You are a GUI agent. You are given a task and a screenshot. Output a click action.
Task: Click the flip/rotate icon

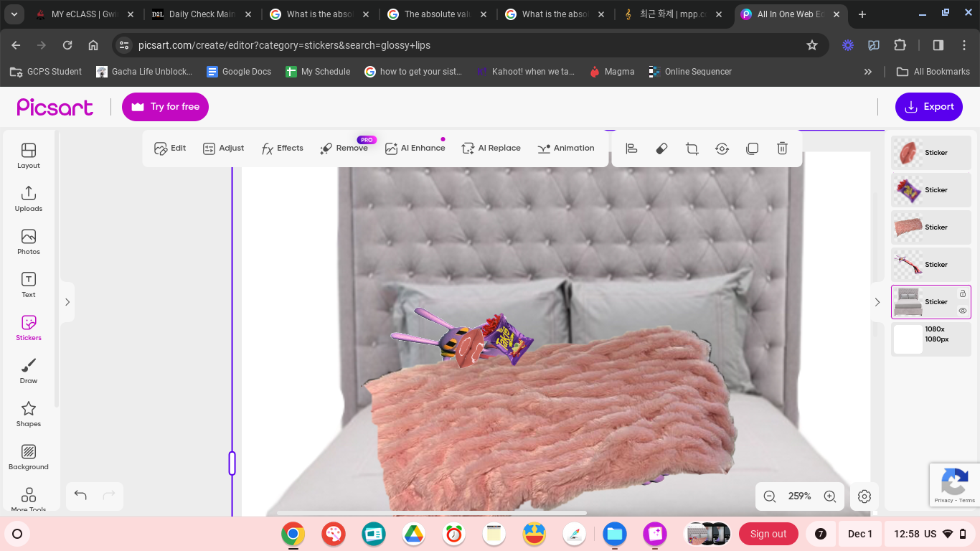point(722,149)
